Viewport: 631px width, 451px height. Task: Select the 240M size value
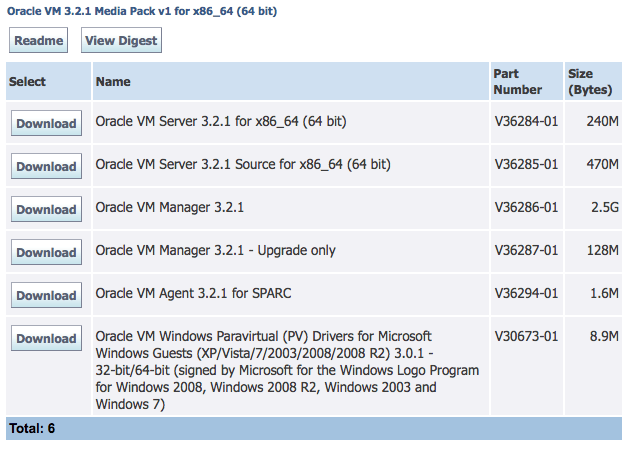click(x=602, y=121)
